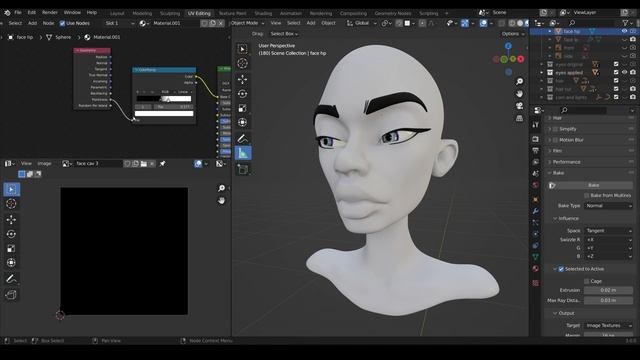Open the Bake Type dropdown

coord(608,206)
